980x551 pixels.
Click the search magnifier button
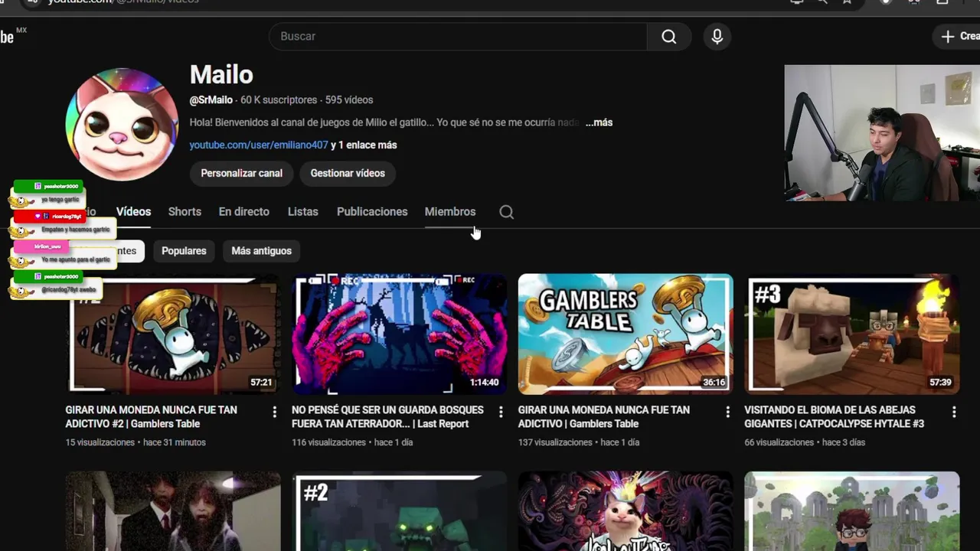[669, 37]
